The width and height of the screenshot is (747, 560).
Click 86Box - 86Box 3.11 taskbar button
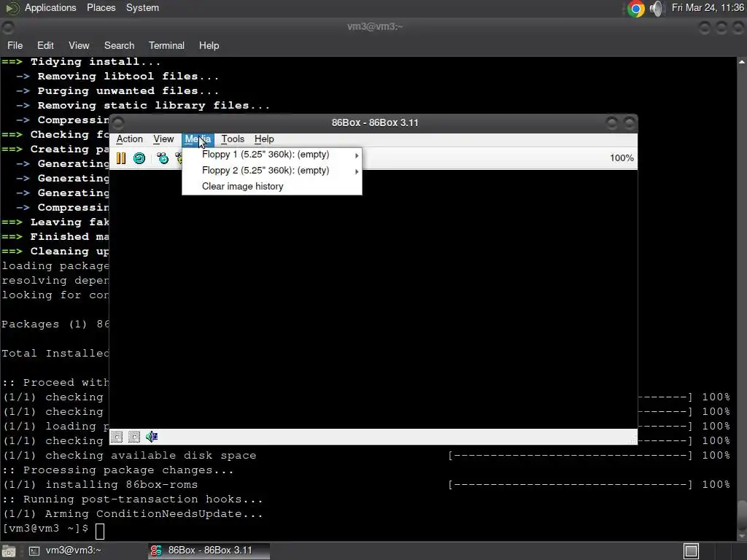tap(209, 551)
